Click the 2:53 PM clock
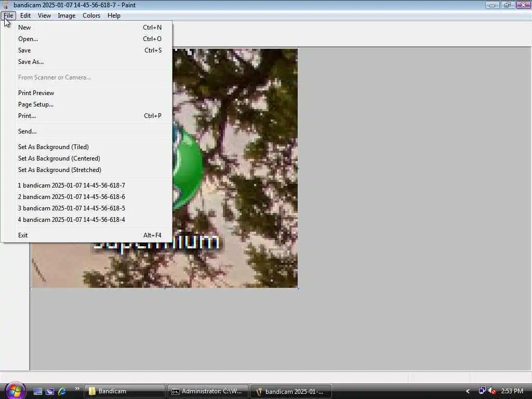The width and height of the screenshot is (532, 399). (512, 391)
